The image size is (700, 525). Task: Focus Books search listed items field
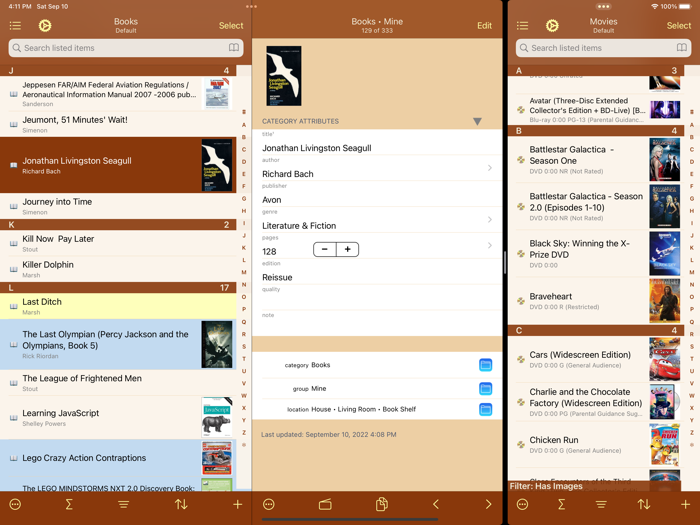(x=126, y=48)
